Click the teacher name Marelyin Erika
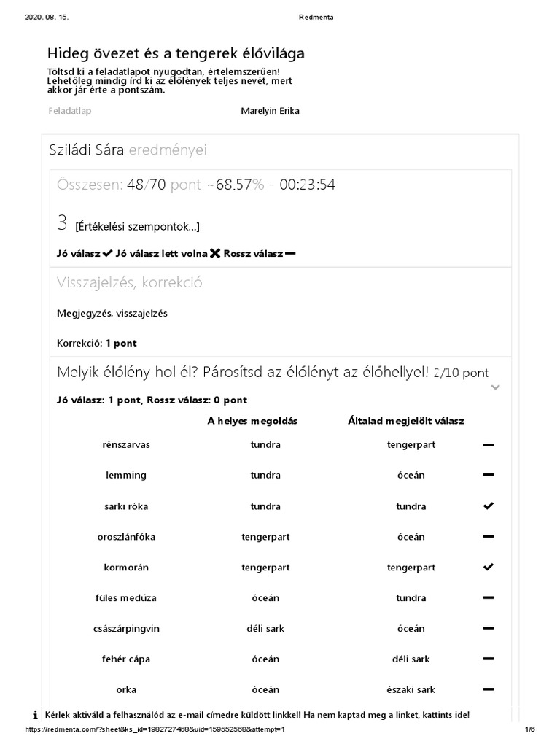Image resolution: width=560 pixels, height=747 pixels. coord(270,111)
